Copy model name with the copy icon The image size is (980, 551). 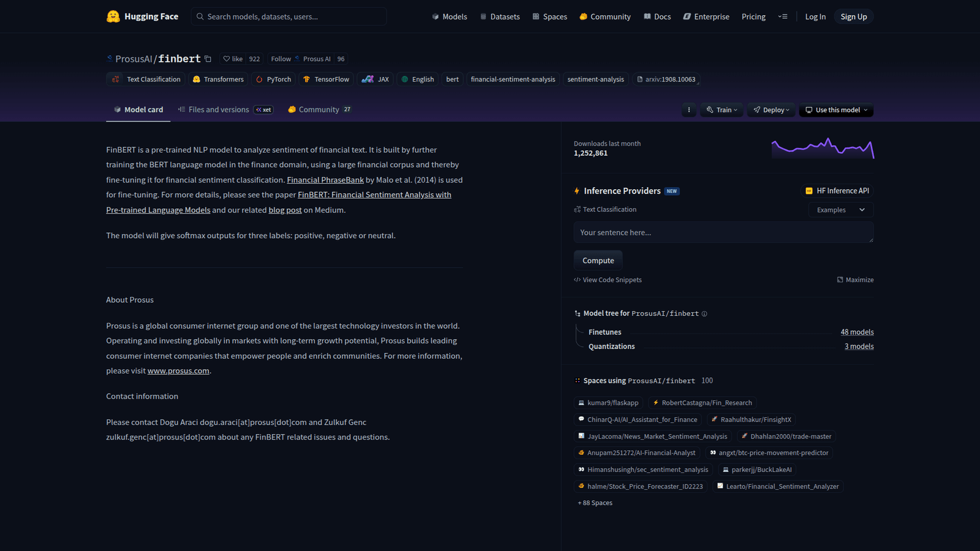(x=208, y=59)
